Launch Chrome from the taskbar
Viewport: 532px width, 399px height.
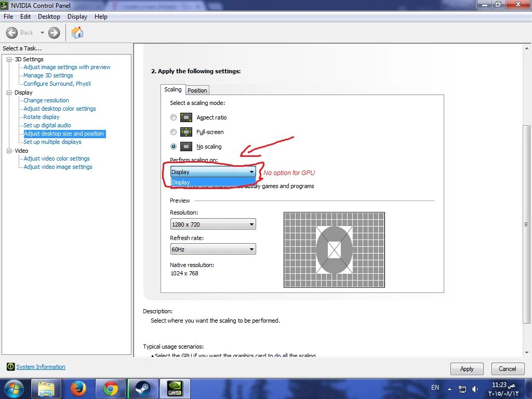click(111, 389)
